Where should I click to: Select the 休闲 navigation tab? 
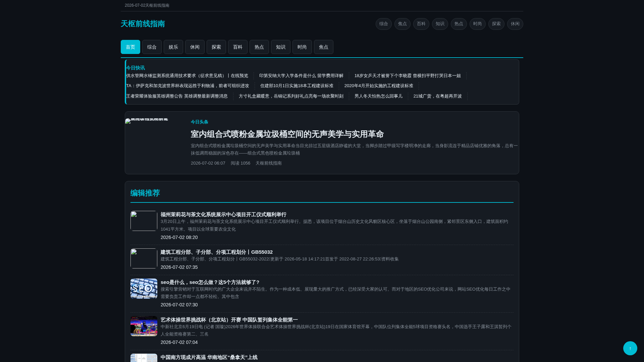(x=195, y=47)
